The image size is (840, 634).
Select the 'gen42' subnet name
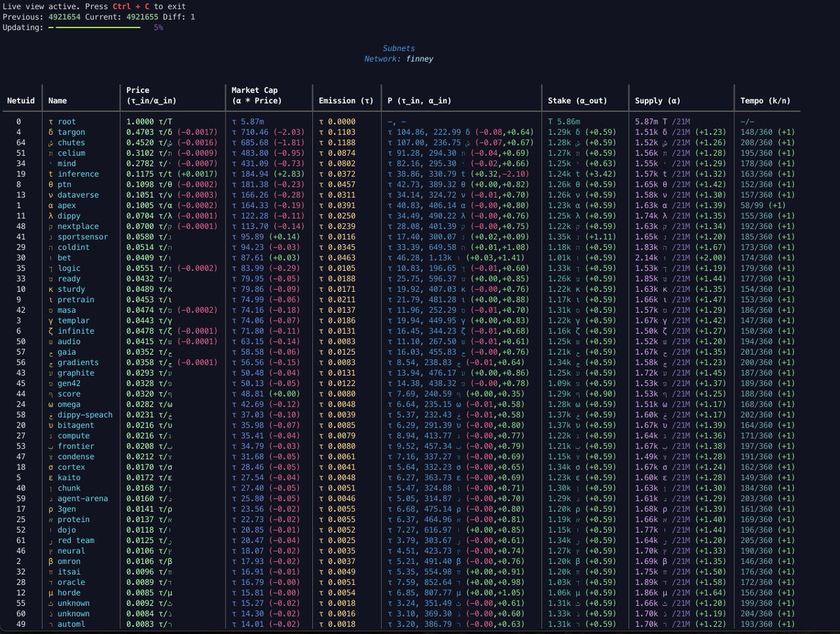point(69,383)
